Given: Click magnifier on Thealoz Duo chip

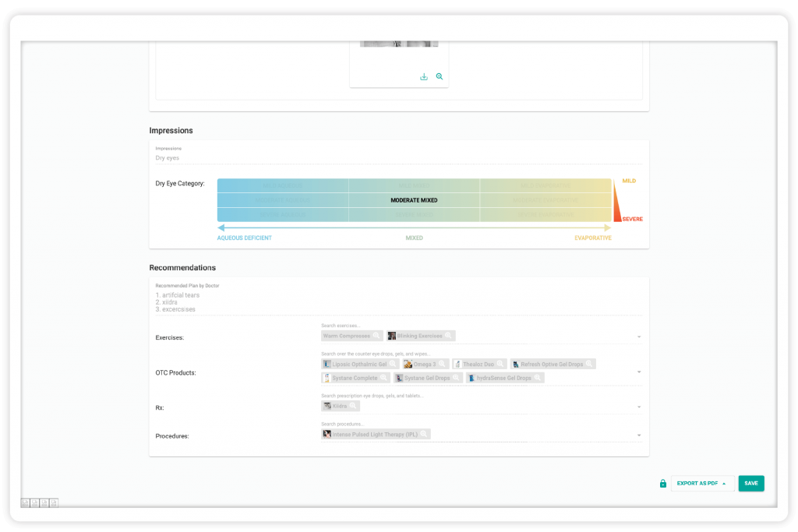Looking at the screenshot, I should (x=500, y=365).
